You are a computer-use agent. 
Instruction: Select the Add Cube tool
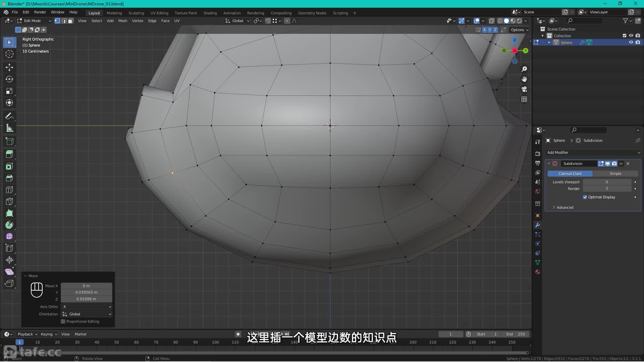tap(9, 141)
